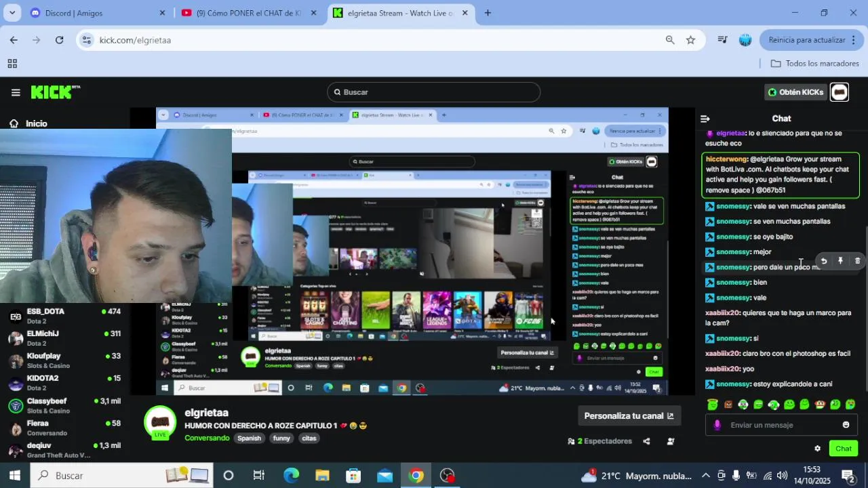Viewport: 868px width, 488px height.
Task: Close the Discord | Amigos tab
Action: 162,13
